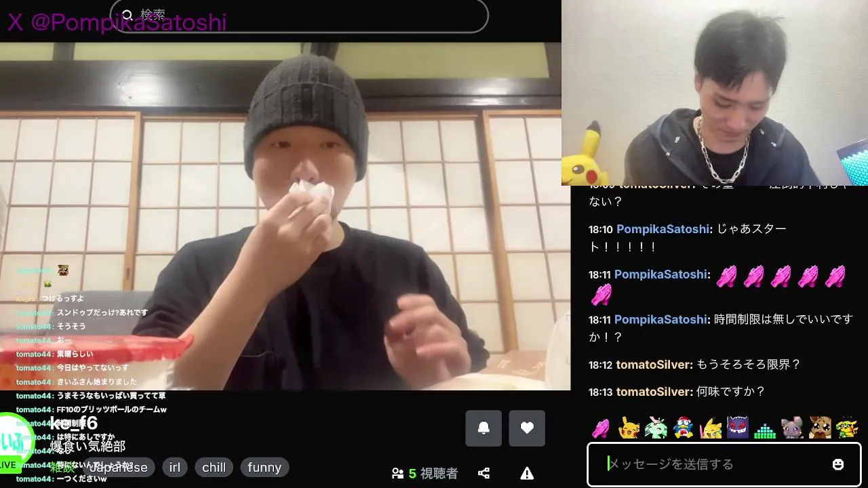This screenshot has height=488, width=868.
Task: Open PompikaSatoshi's username at 18:10 message
Action: 663,229
